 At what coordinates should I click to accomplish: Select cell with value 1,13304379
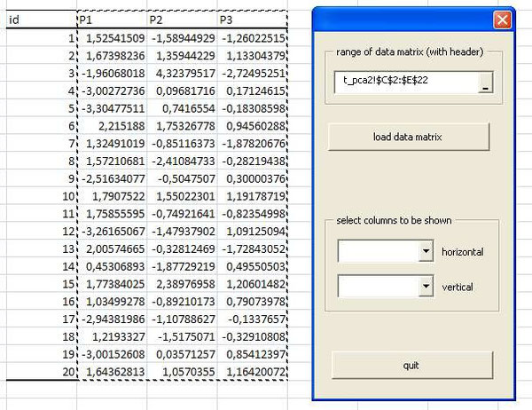tap(253, 55)
